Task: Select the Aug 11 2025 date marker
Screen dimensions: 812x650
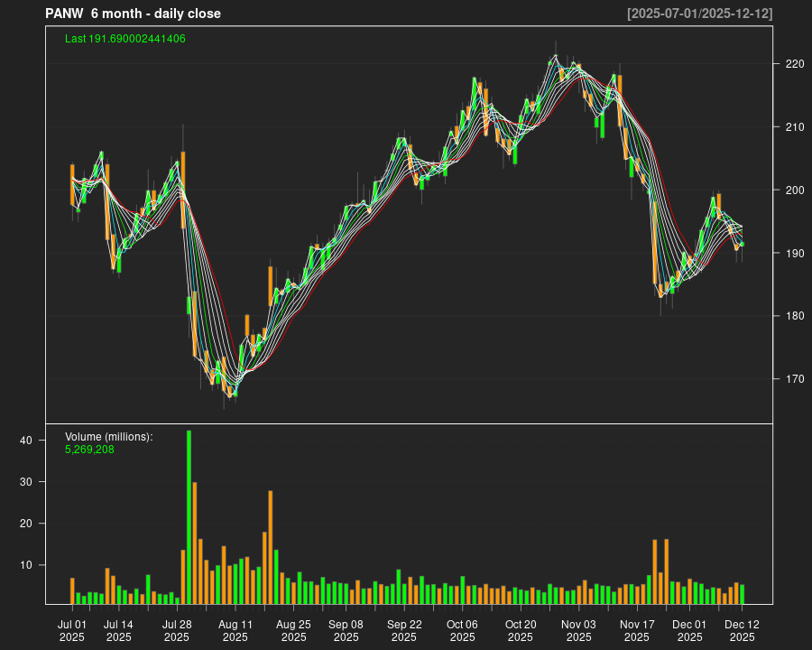Action: [235, 630]
